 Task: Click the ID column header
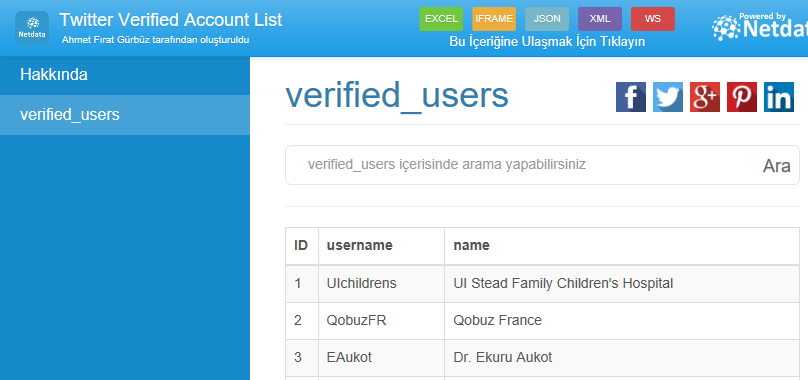point(301,246)
